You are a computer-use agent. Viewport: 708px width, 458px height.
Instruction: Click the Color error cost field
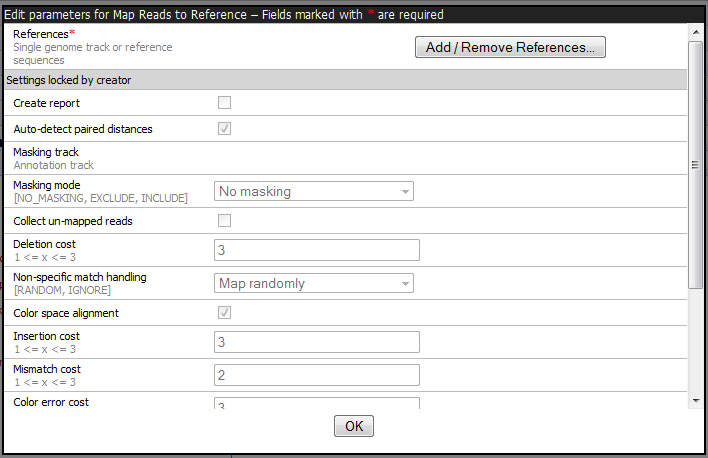point(317,403)
